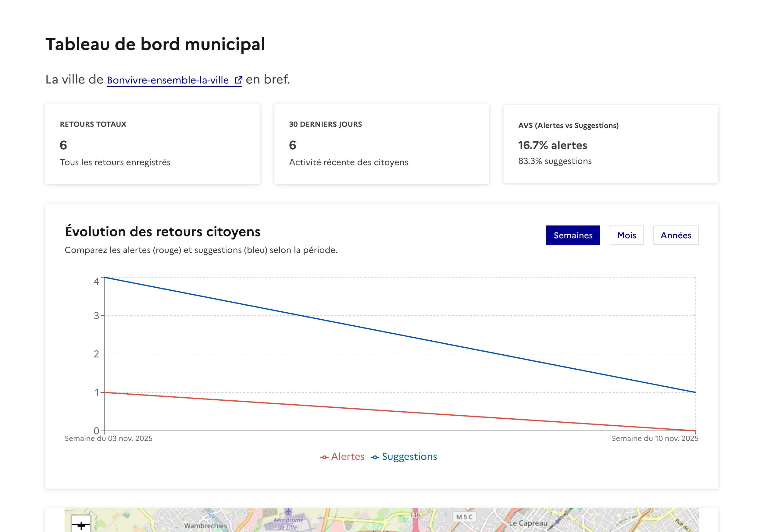Image resolution: width=764 pixels, height=532 pixels.
Task: Click the Évolution des retours citoyens heading
Action: click(163, 232)
